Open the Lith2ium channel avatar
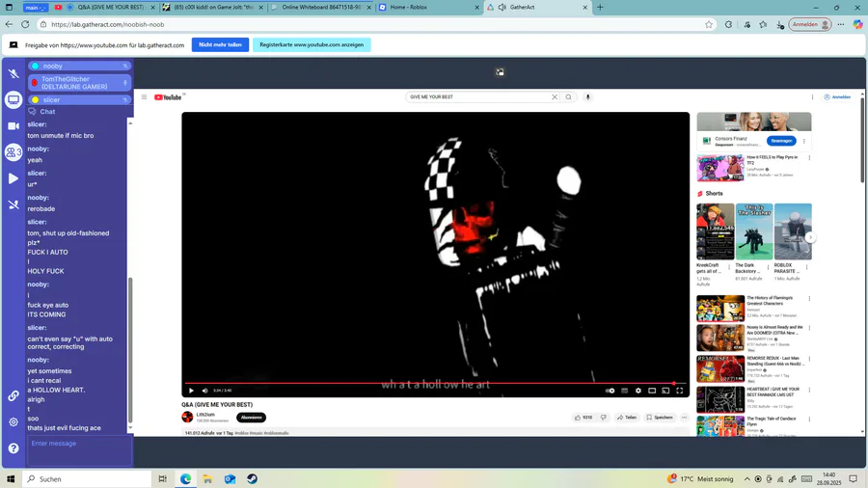 click(188, 418)
